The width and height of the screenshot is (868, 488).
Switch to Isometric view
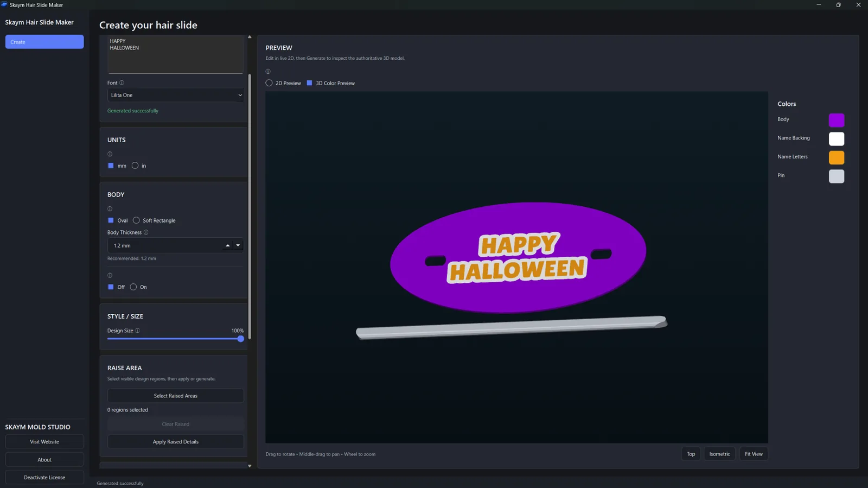720,454
